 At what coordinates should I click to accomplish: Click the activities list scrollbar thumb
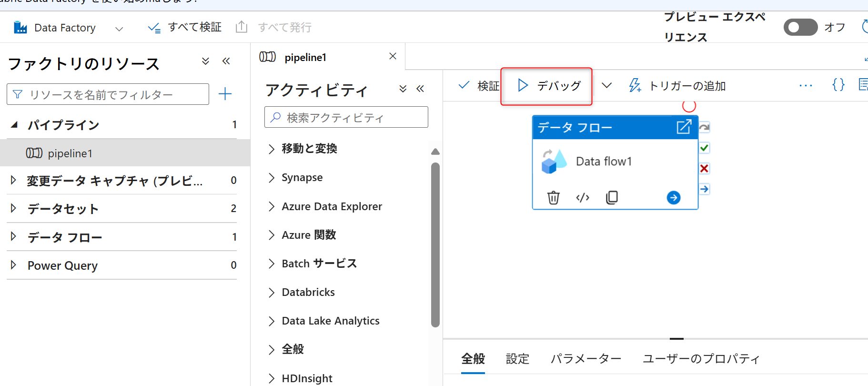pyautogui.click(x=435, y=245)
